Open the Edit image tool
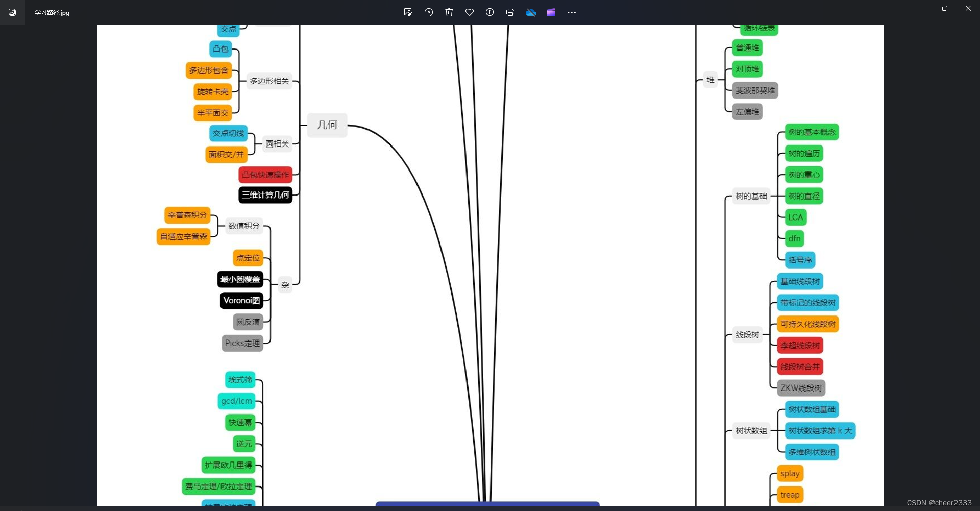 coord(408,12)
